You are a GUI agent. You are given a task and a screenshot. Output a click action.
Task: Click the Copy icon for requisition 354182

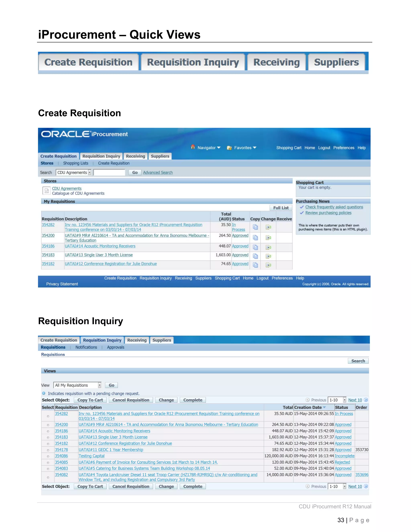255,265
